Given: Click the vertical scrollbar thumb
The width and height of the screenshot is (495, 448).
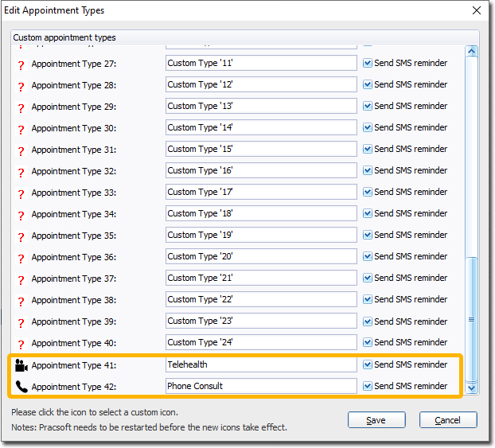Looking at the screenshot, I should click(471, 318).
